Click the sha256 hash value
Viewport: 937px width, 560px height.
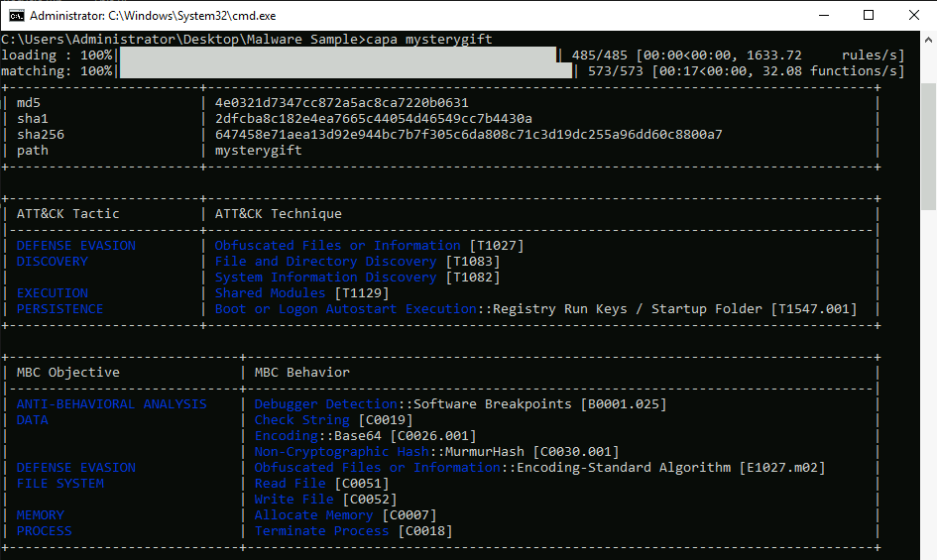(x=468, y=135)
